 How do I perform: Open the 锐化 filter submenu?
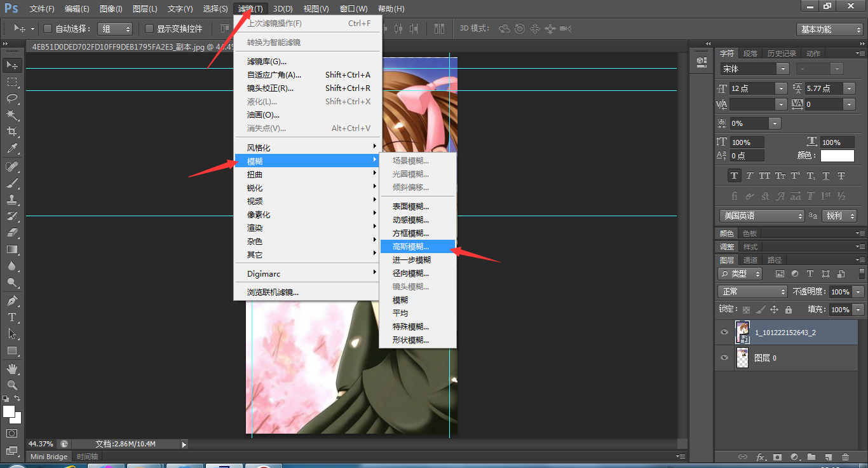point(308,188)
